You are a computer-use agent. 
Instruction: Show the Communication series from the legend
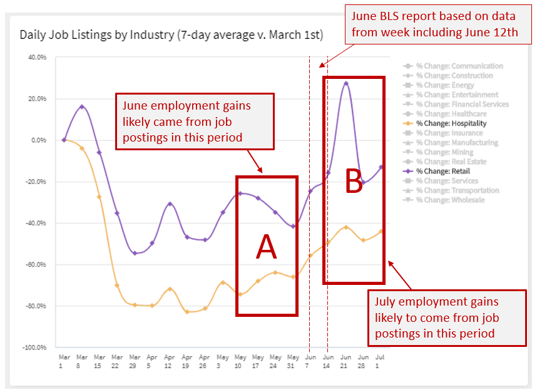coord(459,66)
